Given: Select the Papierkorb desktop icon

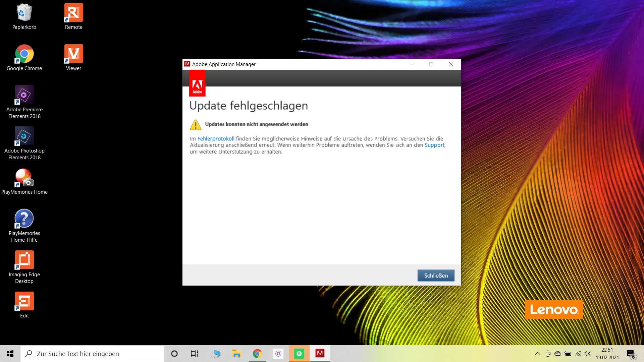Looking at the screenshot, I should tap(24, 17).
